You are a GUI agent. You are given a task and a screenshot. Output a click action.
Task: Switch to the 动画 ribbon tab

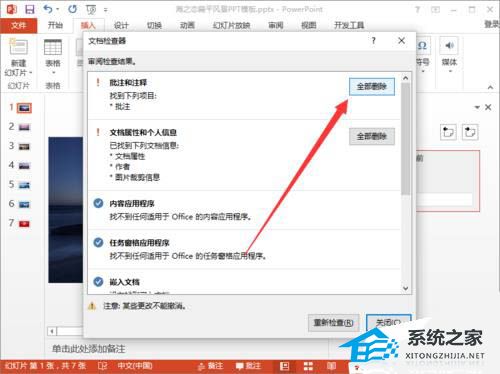pyautogui.click(x=187, y=25)
